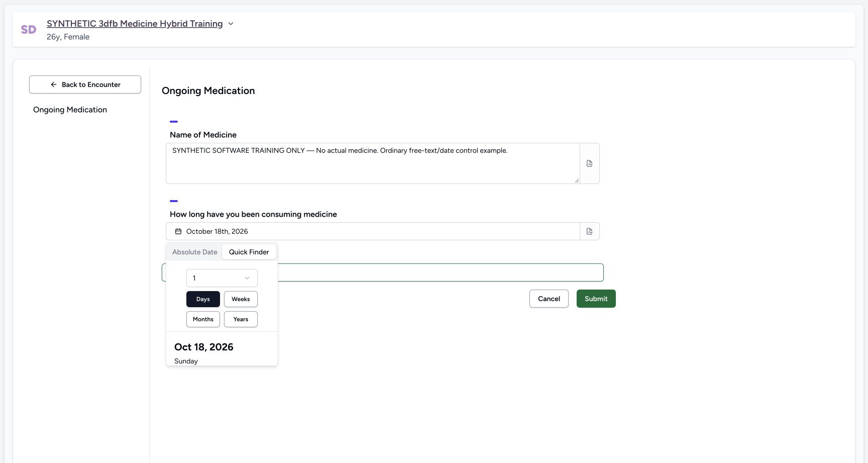Select the Months unit option

203,319
